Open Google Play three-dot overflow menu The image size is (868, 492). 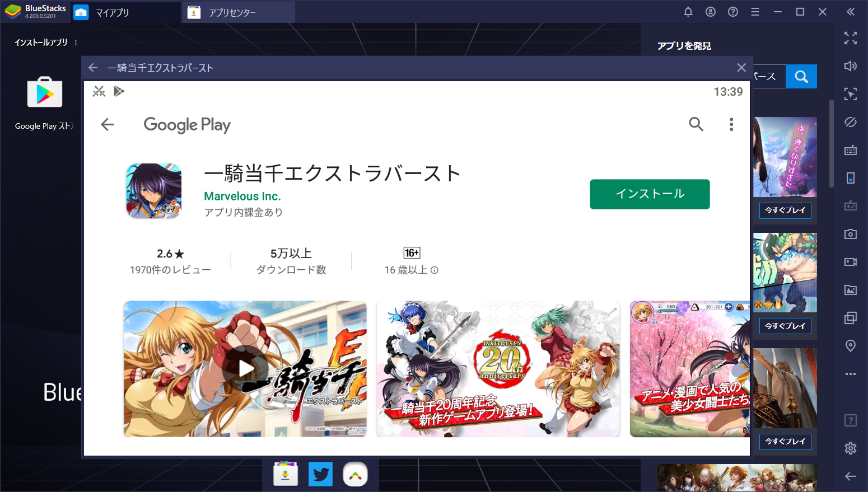coord(731,124)
